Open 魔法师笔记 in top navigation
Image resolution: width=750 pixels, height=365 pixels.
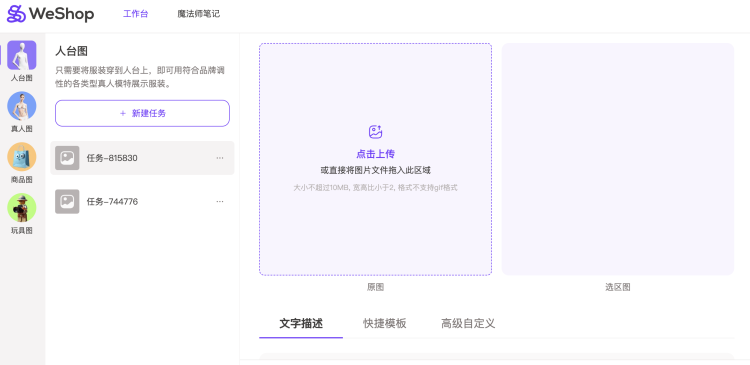point(199,14)
